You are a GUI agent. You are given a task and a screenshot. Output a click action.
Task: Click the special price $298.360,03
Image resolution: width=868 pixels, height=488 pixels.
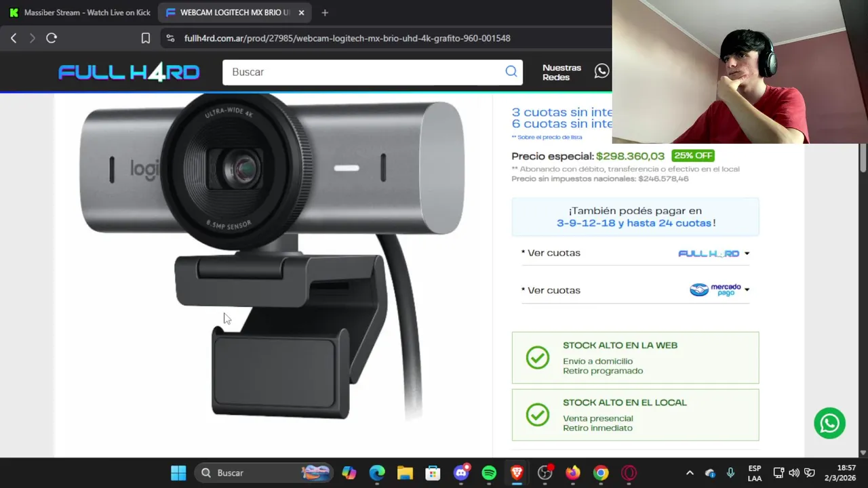click(630, 156)
